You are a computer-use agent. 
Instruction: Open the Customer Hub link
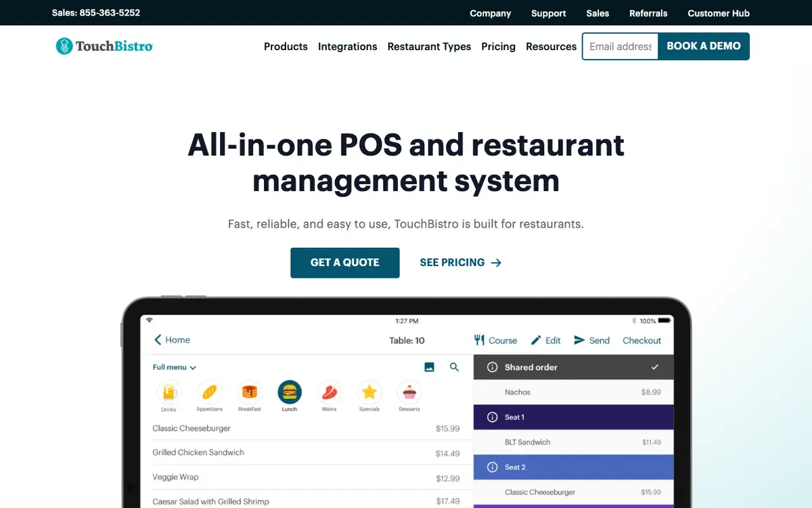coord(719,13)
